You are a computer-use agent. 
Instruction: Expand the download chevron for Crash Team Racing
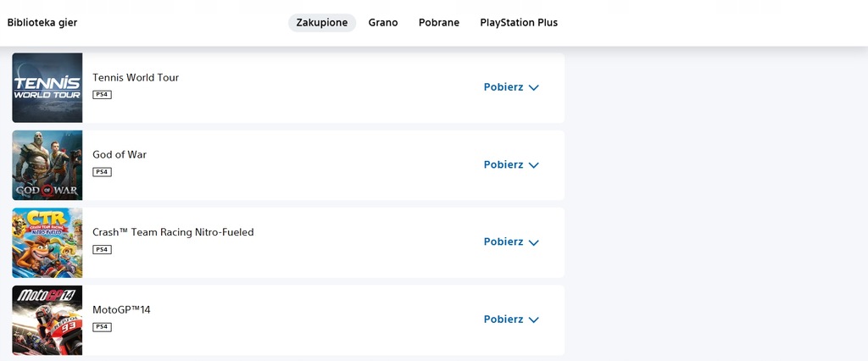pyautogui.click(x=534, y=242)
